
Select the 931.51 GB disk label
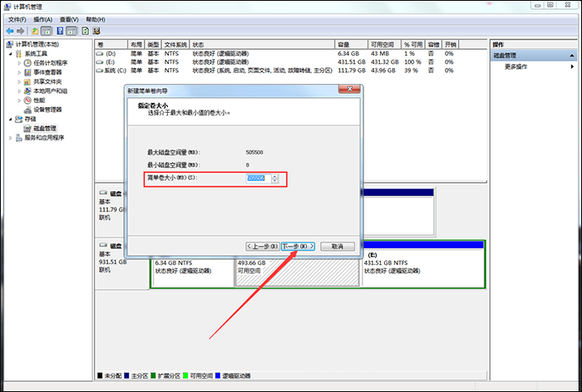point(112,262)
